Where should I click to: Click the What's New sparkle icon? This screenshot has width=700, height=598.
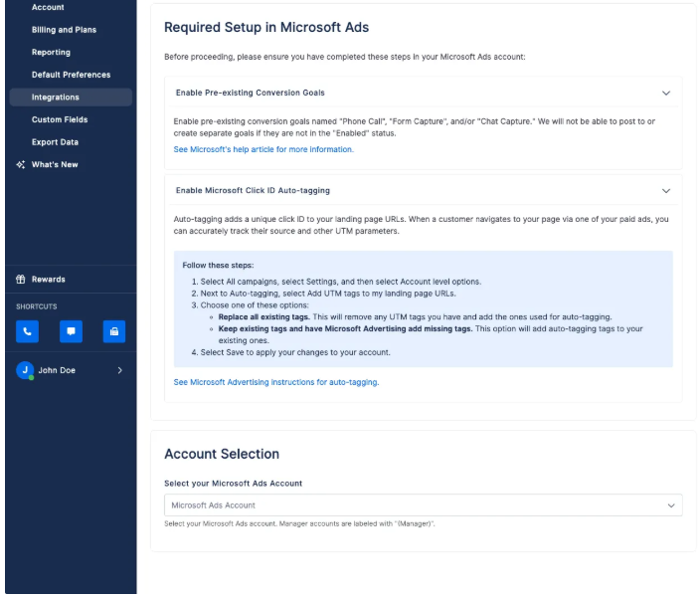tap(21, 164)
